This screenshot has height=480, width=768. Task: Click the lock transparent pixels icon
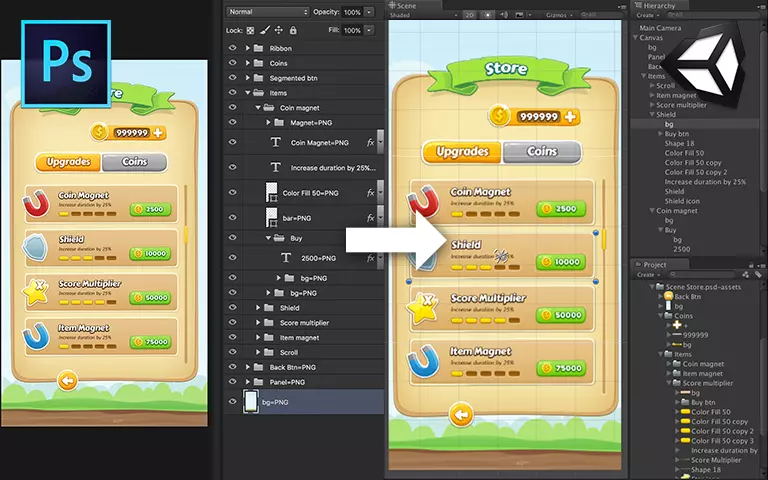[250, 30]
